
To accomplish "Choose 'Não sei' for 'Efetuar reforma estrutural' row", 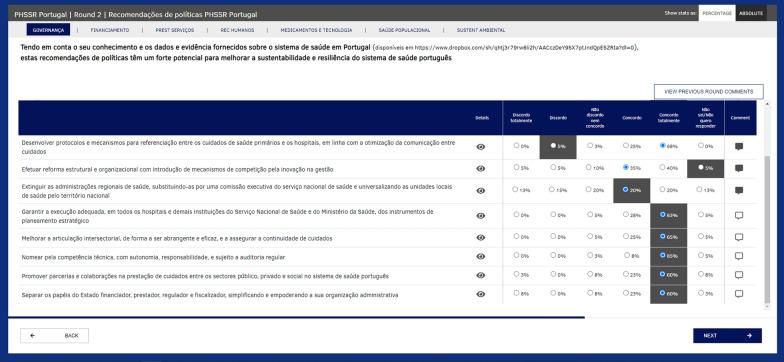I will click(700, 168).
